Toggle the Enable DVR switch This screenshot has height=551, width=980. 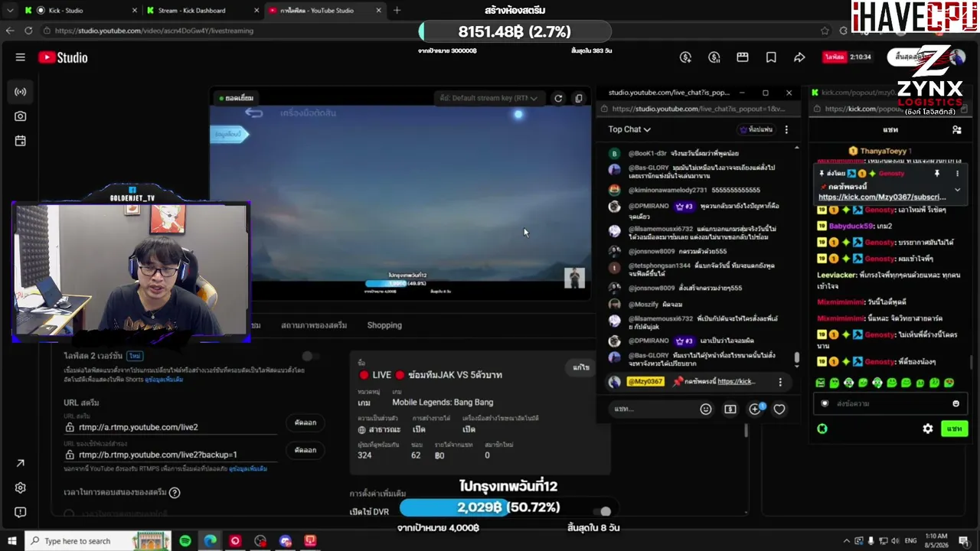tap(604, 511)
